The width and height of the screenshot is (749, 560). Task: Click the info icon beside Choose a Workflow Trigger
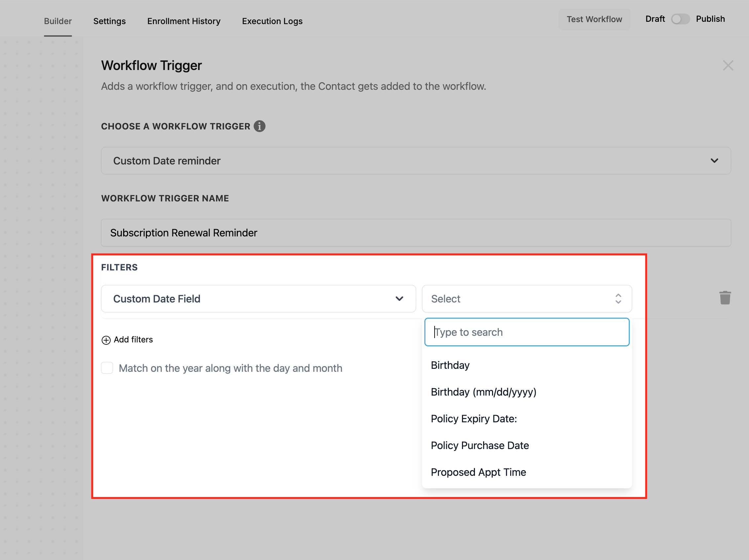[x=259, y=126]
